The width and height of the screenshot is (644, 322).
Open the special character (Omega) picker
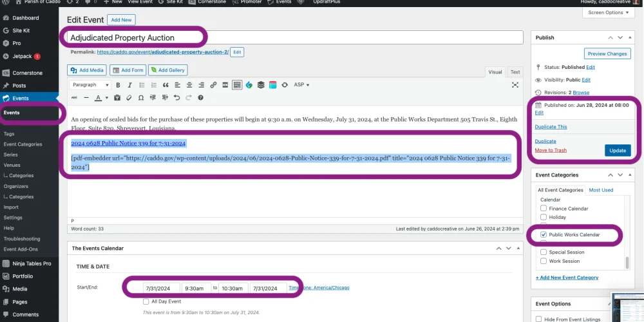(141, 98)
